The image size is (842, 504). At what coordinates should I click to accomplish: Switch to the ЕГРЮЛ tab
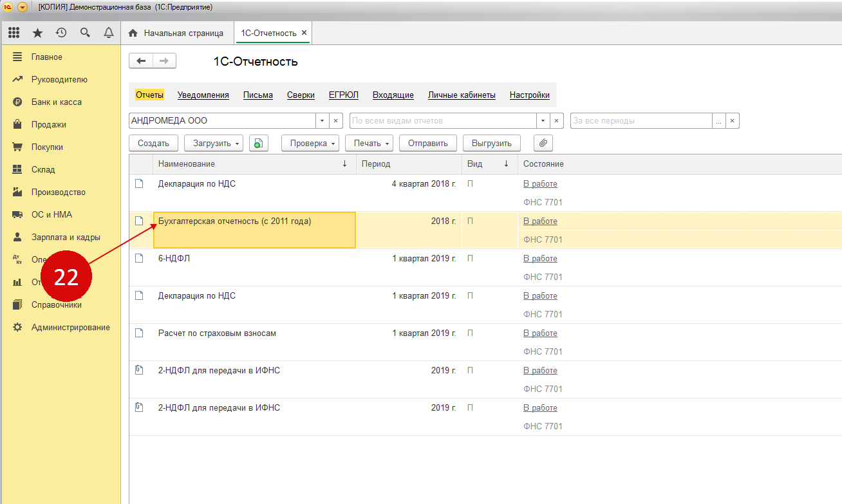[x=344, y=95]
